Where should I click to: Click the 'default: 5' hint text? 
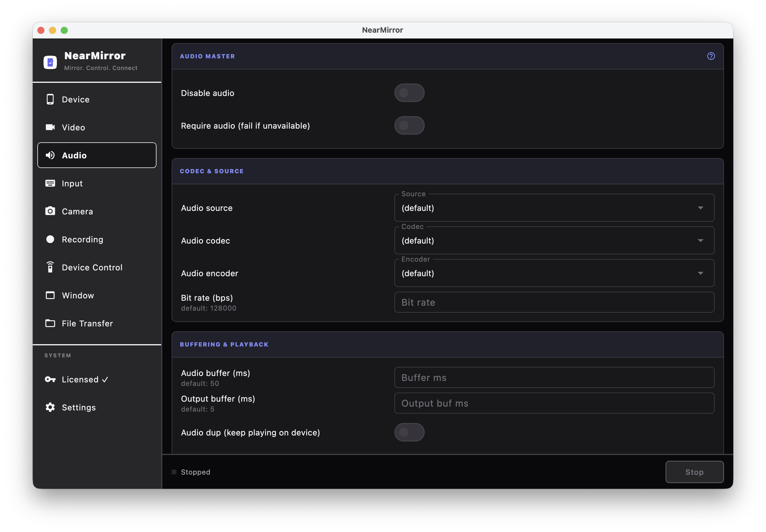tap(198, 409)
